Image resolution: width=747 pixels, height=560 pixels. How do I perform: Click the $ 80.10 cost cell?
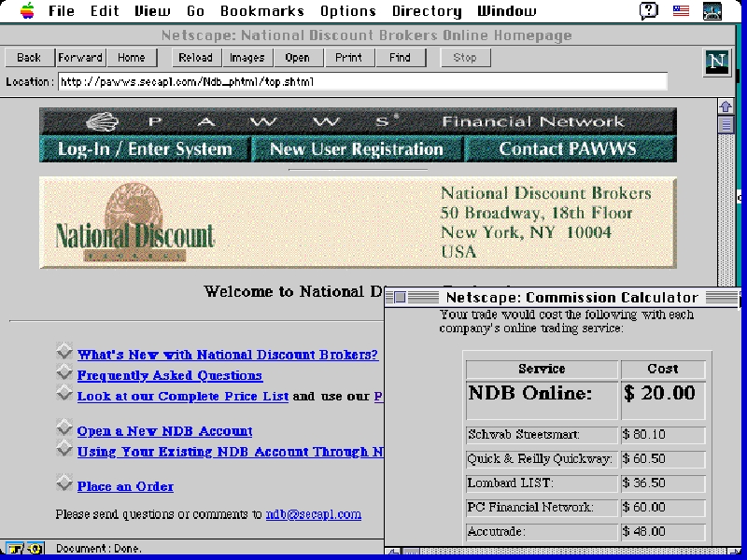pyautogui.click(x=663, y=435)
